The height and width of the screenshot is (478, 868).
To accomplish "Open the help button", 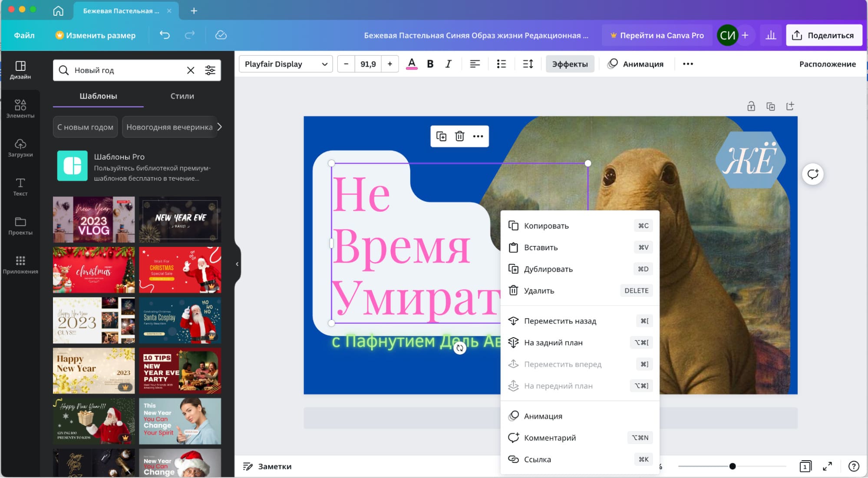I will pos(854,466).
